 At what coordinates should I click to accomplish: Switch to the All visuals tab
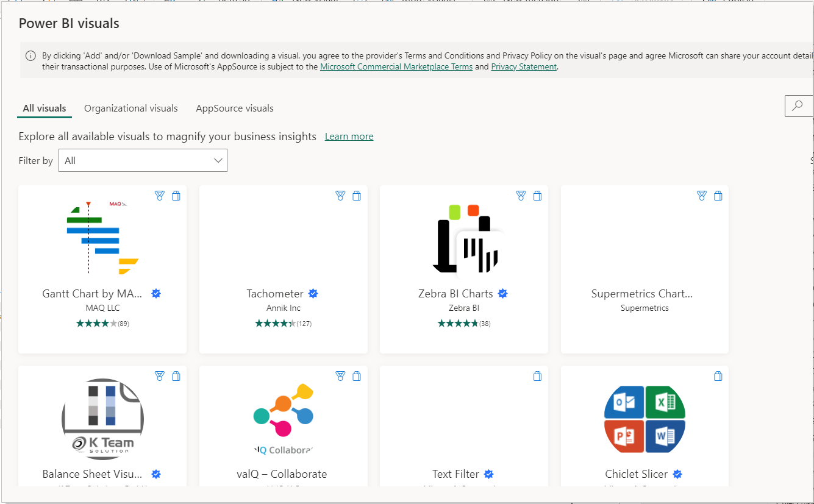point(45,108)
